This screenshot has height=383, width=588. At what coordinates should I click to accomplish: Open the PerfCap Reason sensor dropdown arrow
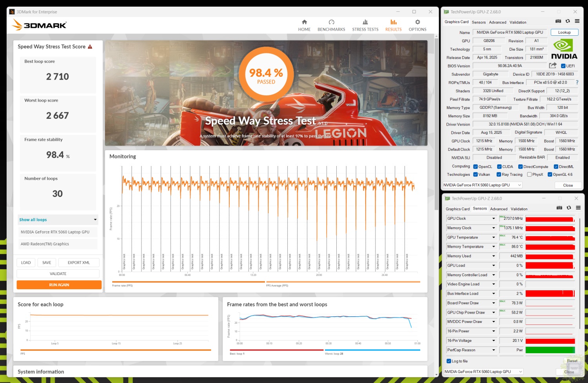[x=494, y=350]
